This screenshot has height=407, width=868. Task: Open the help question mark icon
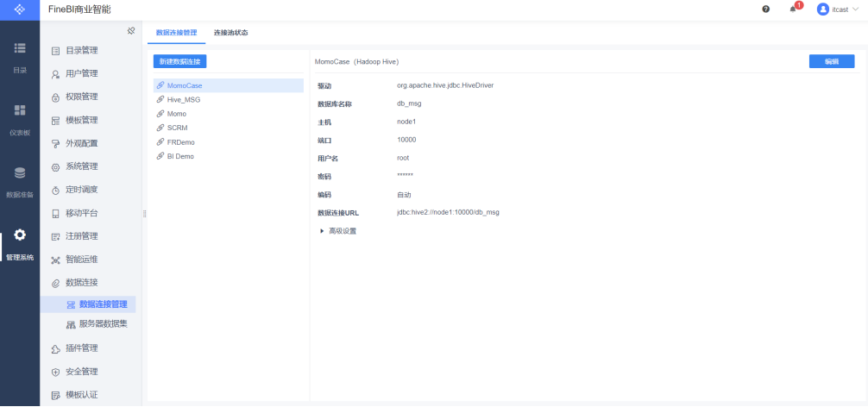[x=765, y=9]
